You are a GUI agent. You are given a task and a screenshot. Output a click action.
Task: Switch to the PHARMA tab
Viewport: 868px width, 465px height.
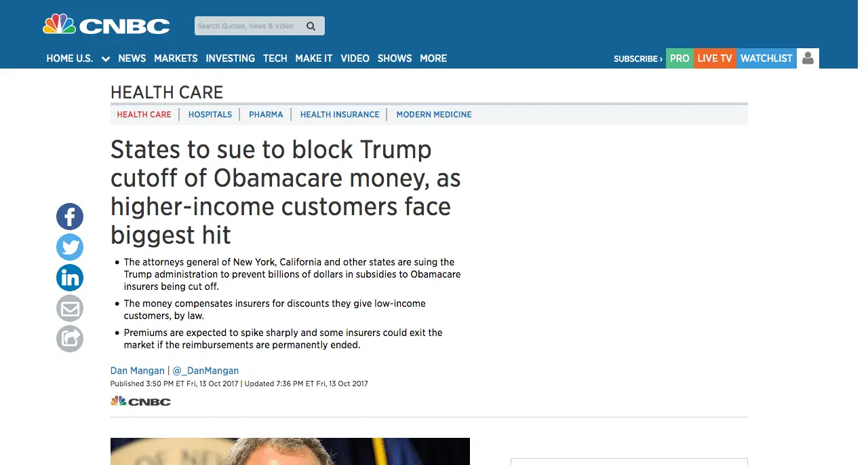(266, 115)
